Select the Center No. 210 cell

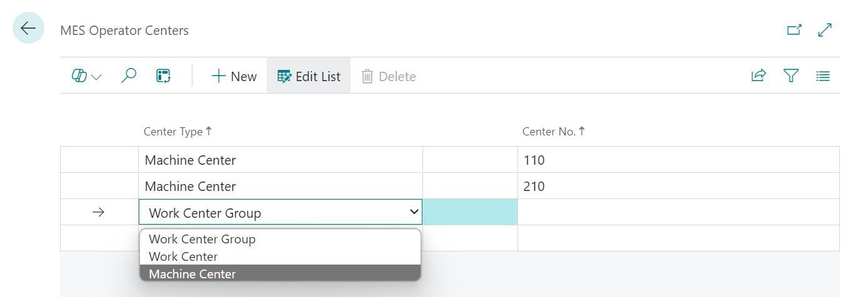[678, 186]
